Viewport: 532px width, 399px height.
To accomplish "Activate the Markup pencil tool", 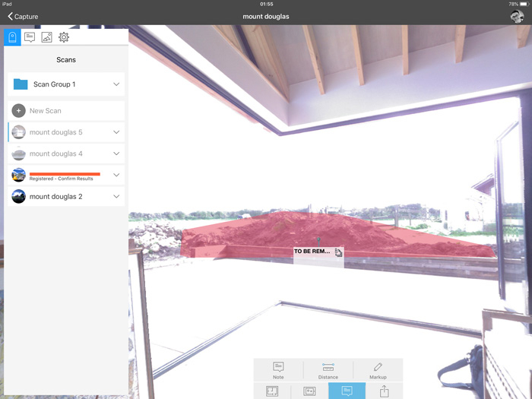I will point(378,370).
